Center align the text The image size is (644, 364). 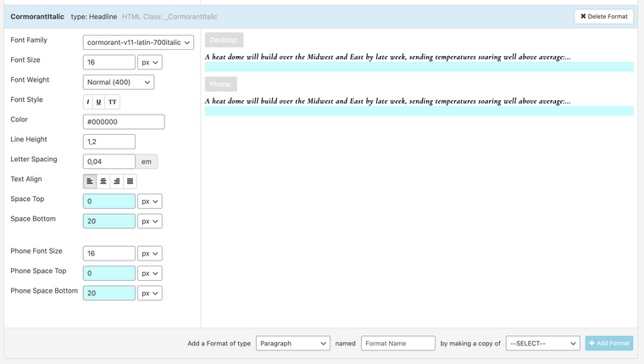click(x=103, y=181)
